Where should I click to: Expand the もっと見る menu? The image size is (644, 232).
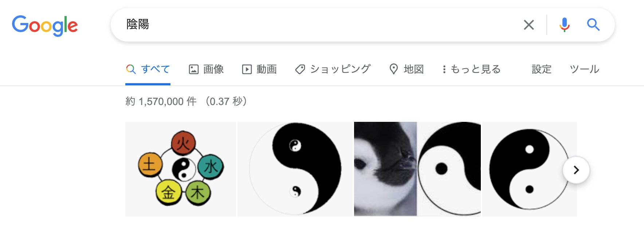[x=472, y=69]
